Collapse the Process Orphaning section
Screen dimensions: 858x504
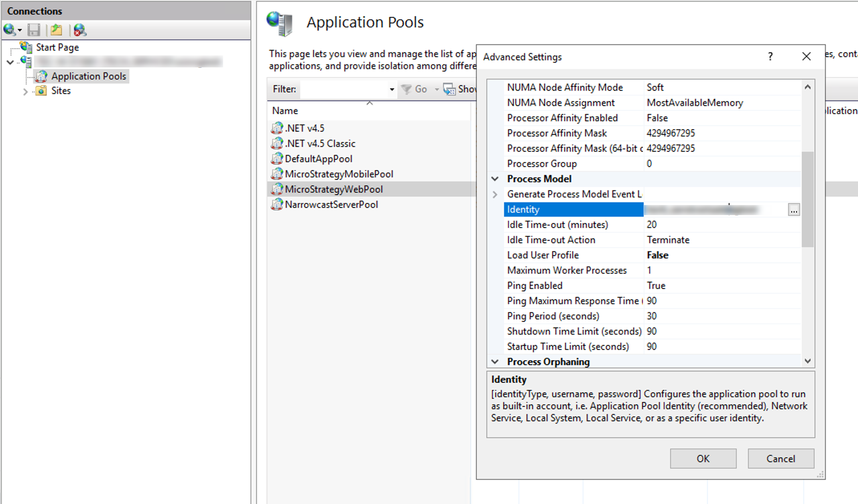pos(495,362)
